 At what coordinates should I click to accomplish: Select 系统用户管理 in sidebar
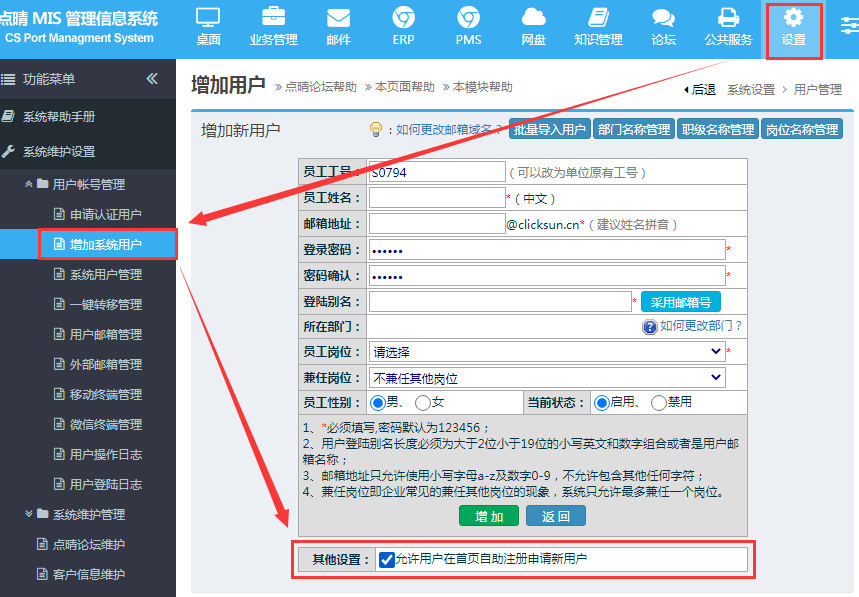[x=105, y=274]
